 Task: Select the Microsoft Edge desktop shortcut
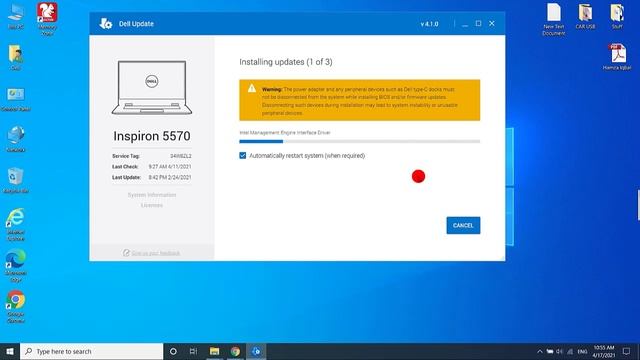16,266
